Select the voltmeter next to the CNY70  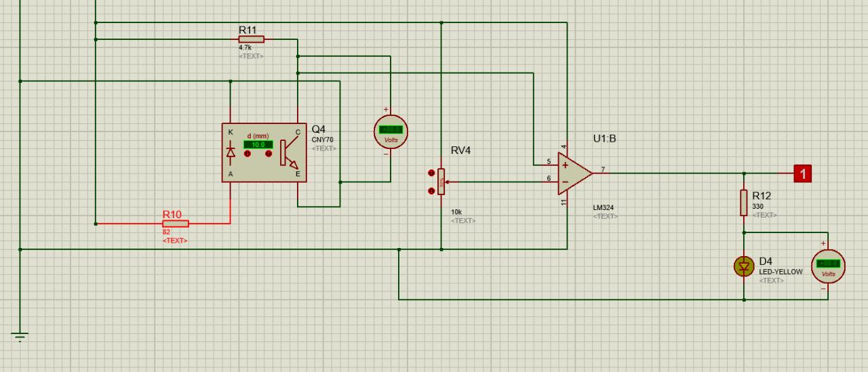point(391,130)
